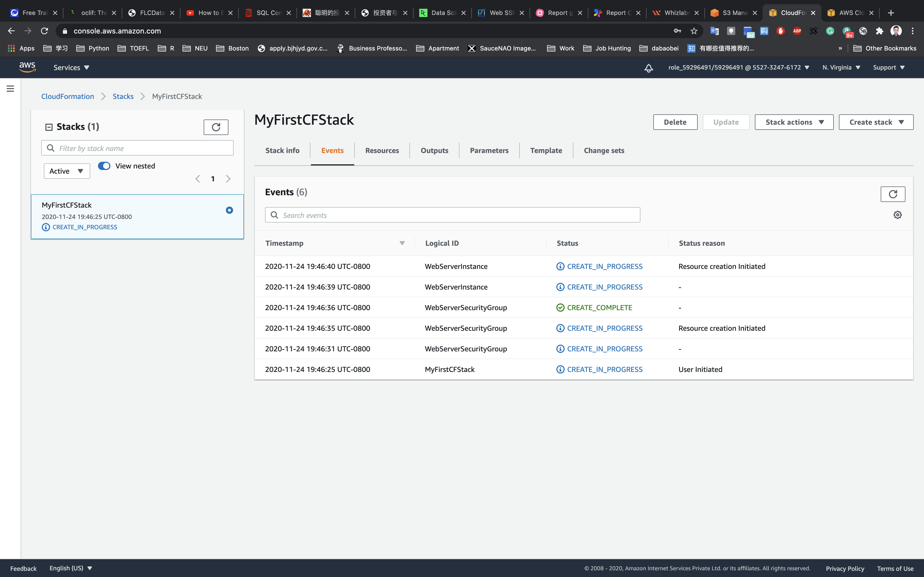The width and height of the screenshot is (924, 577).
Task: Open the Create stack dropdown
Action: coord(876,122)
